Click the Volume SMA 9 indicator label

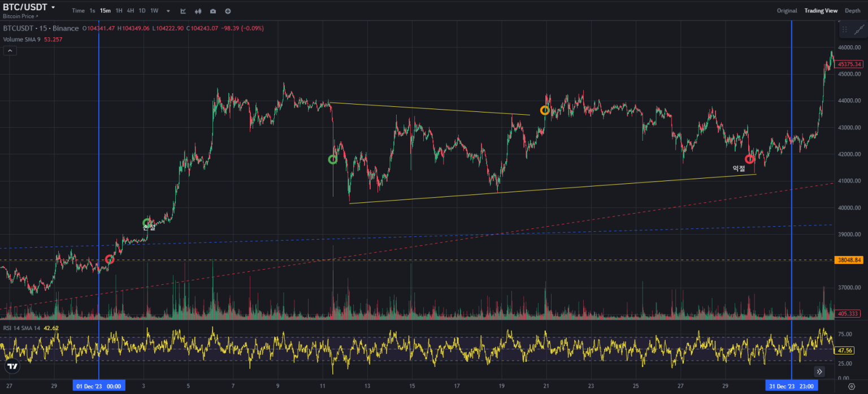tap(21, 40)
